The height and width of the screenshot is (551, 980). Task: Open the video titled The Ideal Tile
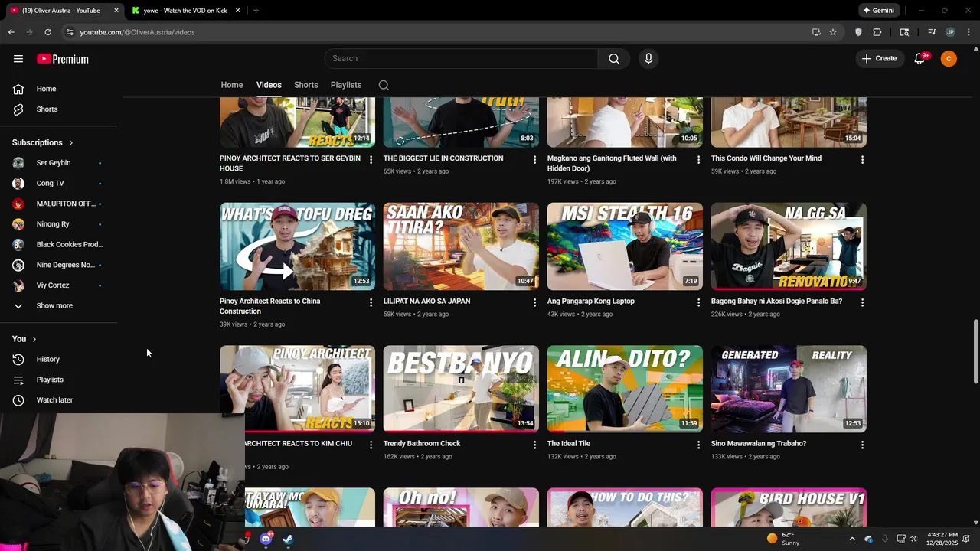point(569,444)
